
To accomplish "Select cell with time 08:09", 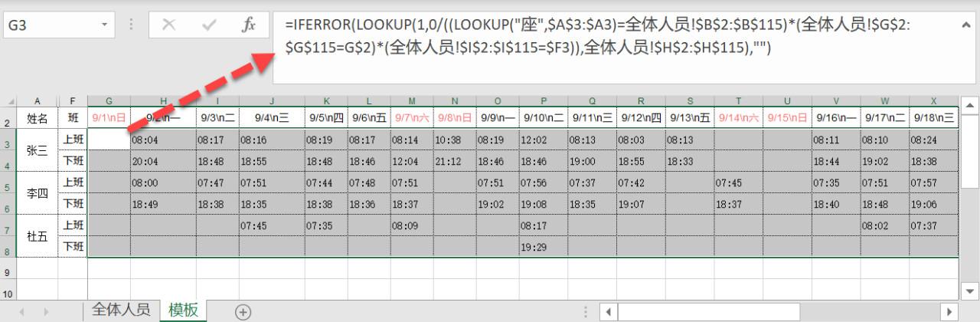I will click(412, 226).
